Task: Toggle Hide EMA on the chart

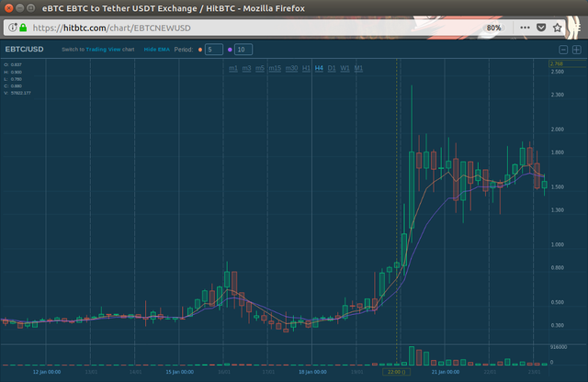Action: (x=155, y=48)
